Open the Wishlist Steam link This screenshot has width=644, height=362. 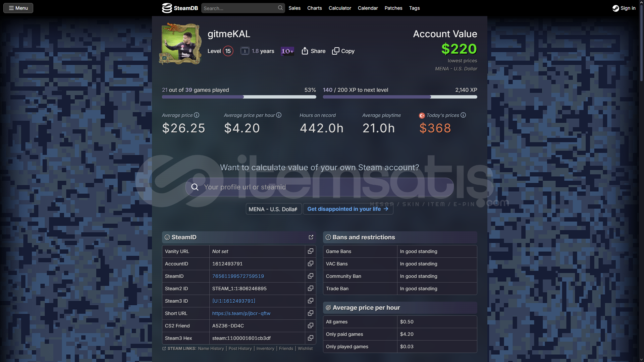[x=305, y=349]
